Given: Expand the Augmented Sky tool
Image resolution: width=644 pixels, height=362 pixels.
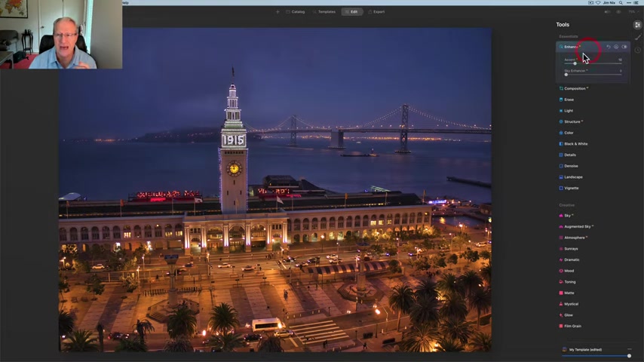Looking at the screenshot, I should 578,226.
